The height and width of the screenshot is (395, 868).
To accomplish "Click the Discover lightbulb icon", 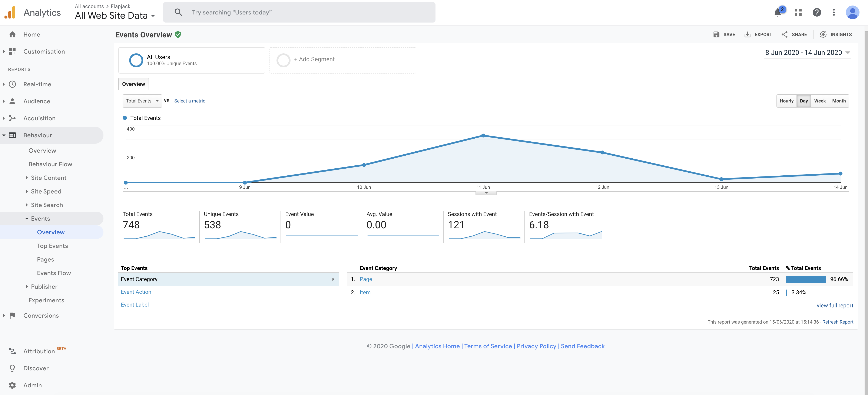I will point(13,368).
